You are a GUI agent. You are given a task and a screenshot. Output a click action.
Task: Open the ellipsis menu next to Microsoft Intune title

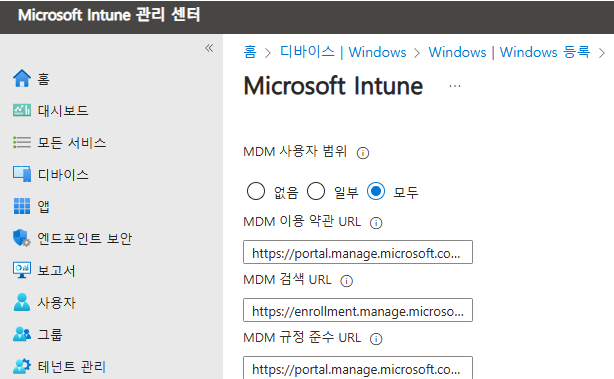(x=455, y=86)
